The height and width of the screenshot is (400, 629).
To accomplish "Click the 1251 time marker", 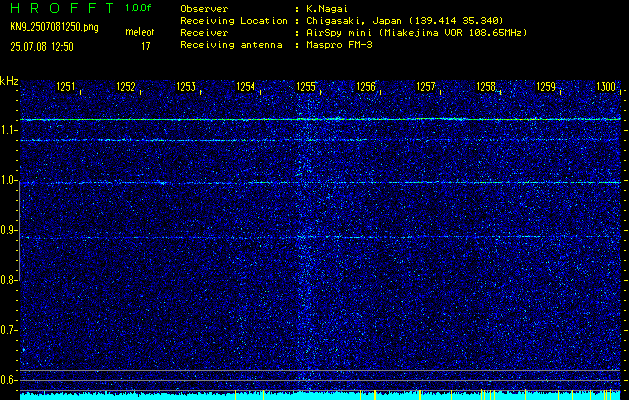I will click(65, 87).
